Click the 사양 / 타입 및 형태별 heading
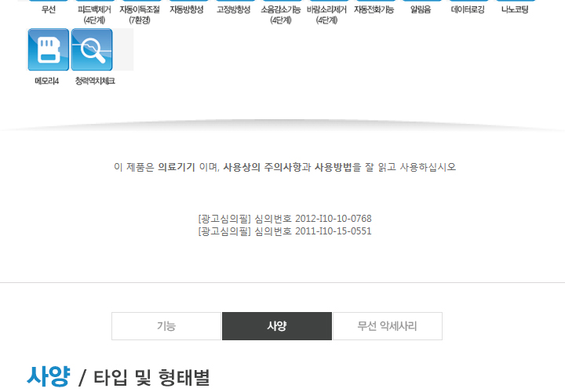Screen dimensions: 565x392 point(118,377)
